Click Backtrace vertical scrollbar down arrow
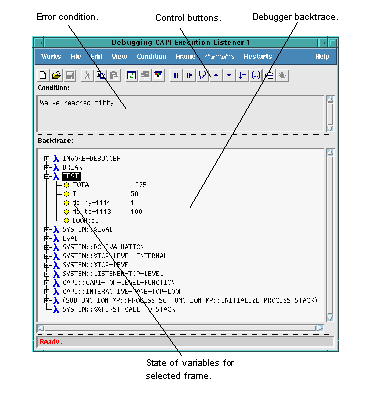374x398 pixels. pyautogui.click(x=330, y=318)
